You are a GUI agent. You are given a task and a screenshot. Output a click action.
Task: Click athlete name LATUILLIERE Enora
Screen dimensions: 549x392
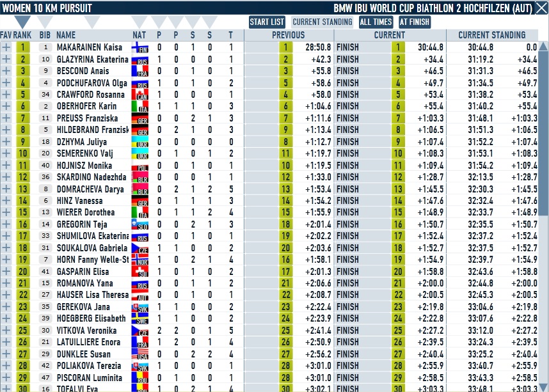[88, 342]
